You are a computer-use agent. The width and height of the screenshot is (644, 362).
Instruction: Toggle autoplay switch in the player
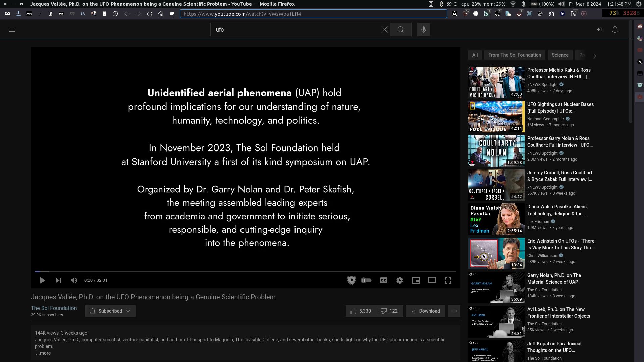tap(366, 280)
